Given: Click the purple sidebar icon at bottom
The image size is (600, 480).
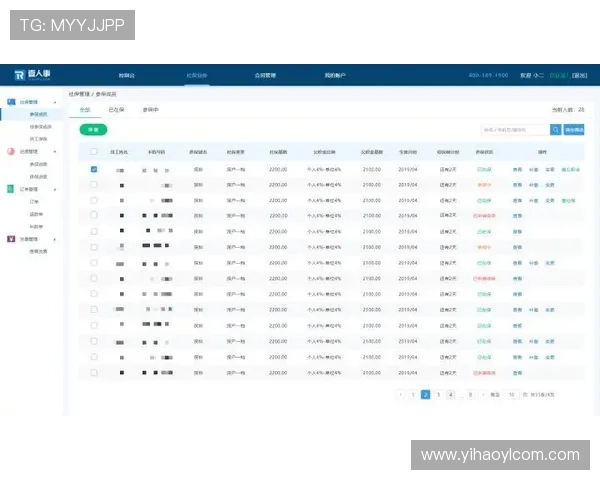Looking at the screenshot, I should 10,239.
